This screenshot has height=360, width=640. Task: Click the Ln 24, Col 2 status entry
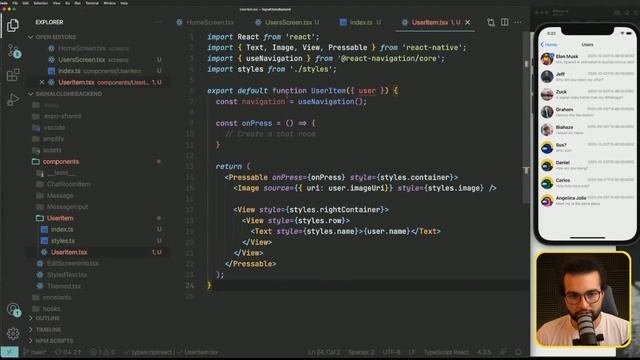pos(323,352)
